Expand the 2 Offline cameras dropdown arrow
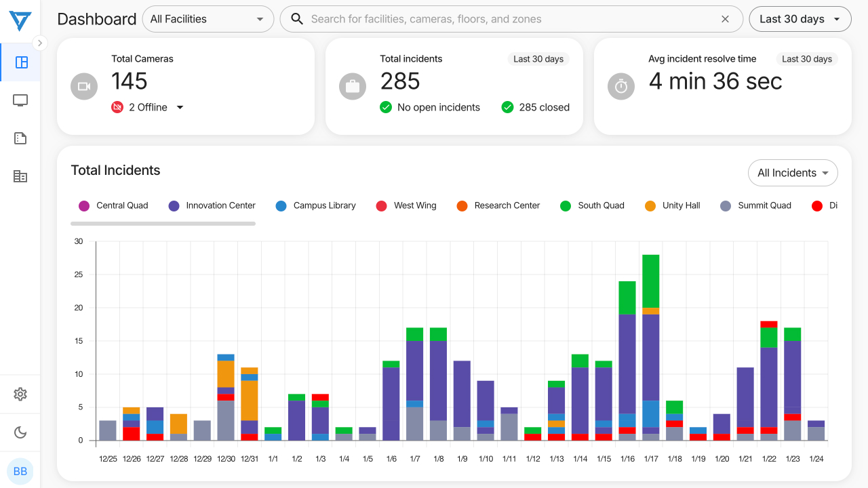 pyautogui.click(x=180, y=107)
